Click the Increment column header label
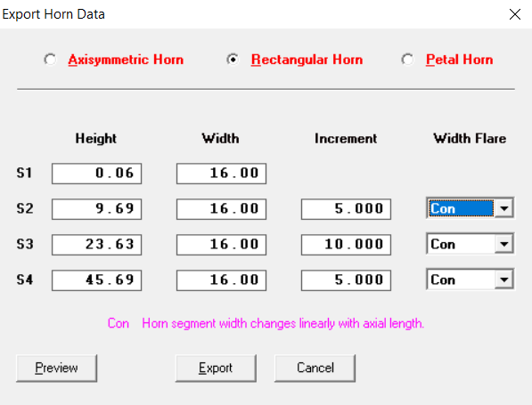 pos(346,138)
